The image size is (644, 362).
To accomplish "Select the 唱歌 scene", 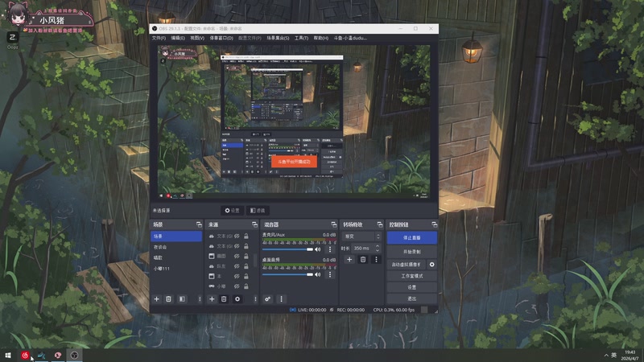I will point(176,257).
